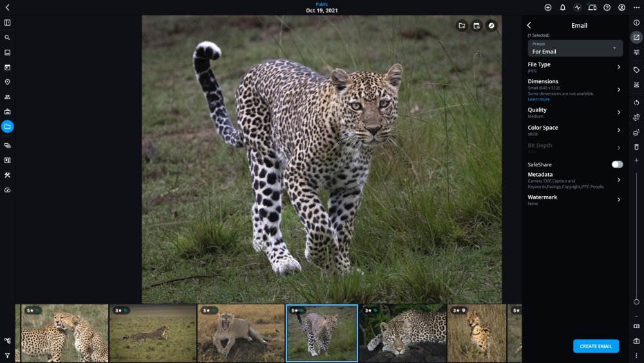
Task: Toggle the compare view icon in right toolbar
Action: pos(637,326)
